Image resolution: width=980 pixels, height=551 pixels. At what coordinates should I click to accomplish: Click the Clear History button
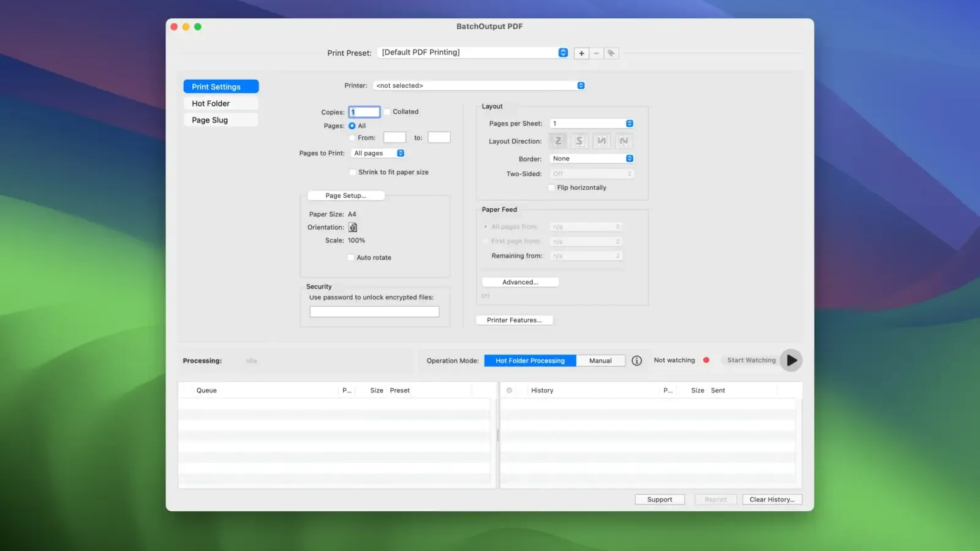772,499
